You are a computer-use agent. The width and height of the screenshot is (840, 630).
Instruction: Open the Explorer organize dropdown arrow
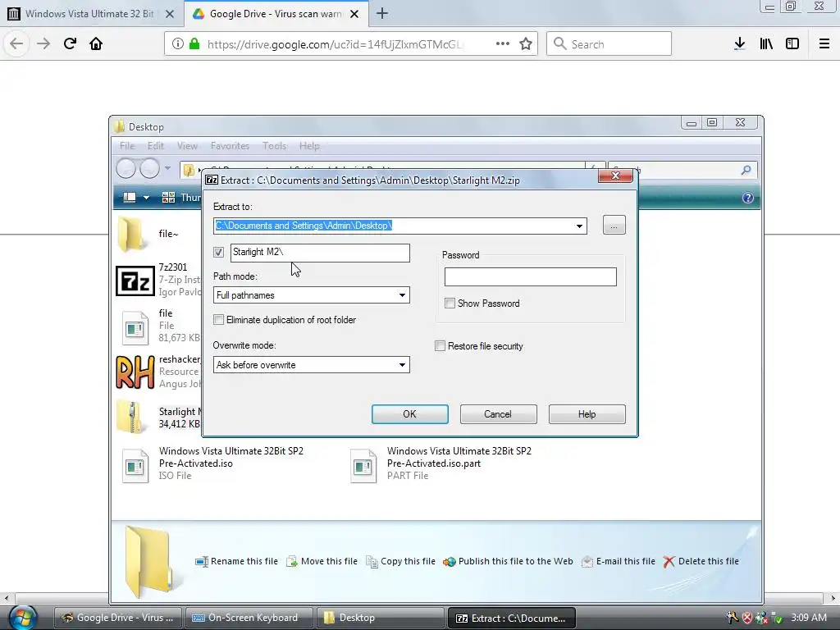(146, 198)
